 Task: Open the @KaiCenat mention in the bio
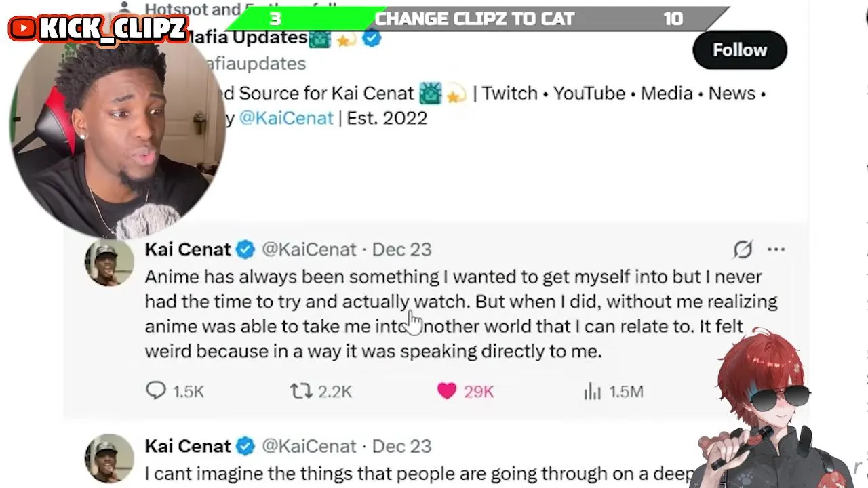point(285,118)
